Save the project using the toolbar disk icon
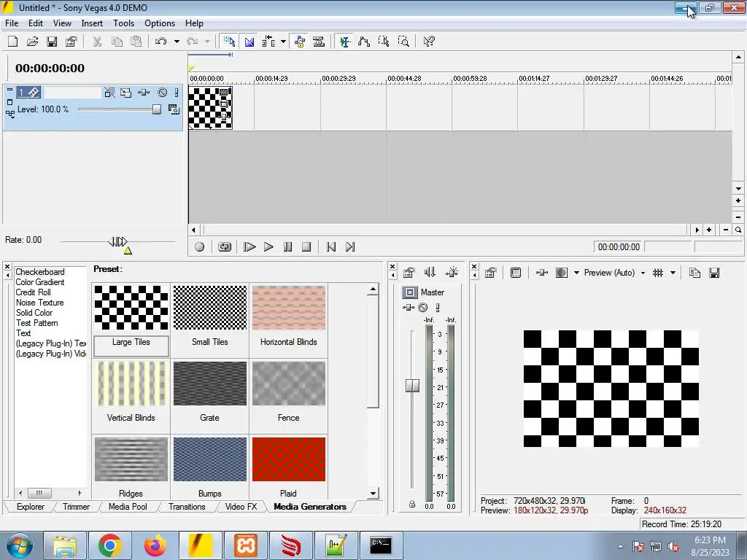747x560 pixels. pyautogui.click(x=52, y=42)
